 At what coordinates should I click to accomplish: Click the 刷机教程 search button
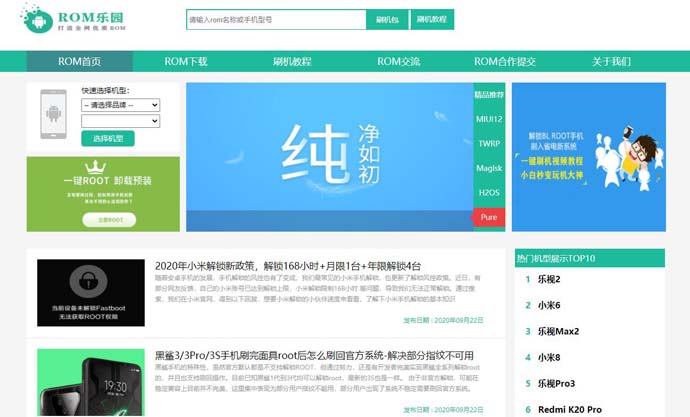pos(432,20)
